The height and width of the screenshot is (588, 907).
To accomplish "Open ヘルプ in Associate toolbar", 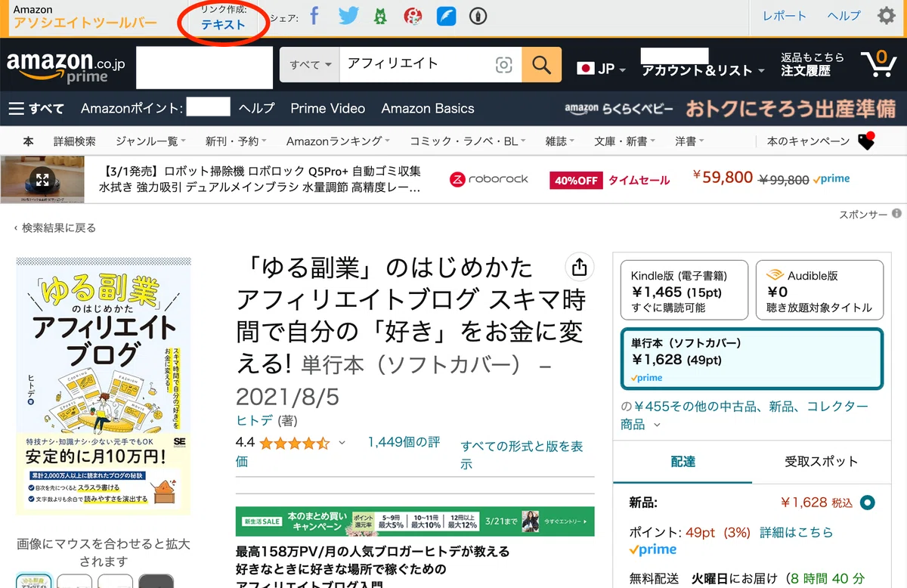I will click(844, 16).
